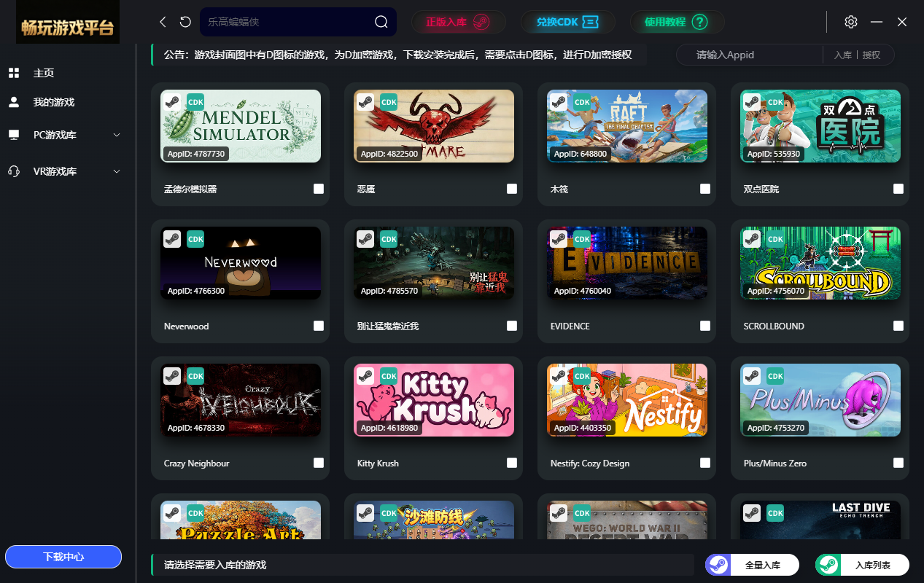
Task: Open the Kitty Krush cover thumbnail
Action: click(x=434, y=400)
